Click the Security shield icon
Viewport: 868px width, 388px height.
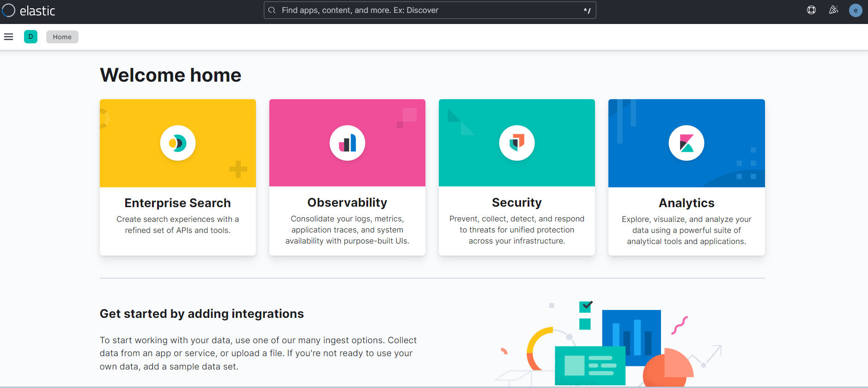click(517, 143)
